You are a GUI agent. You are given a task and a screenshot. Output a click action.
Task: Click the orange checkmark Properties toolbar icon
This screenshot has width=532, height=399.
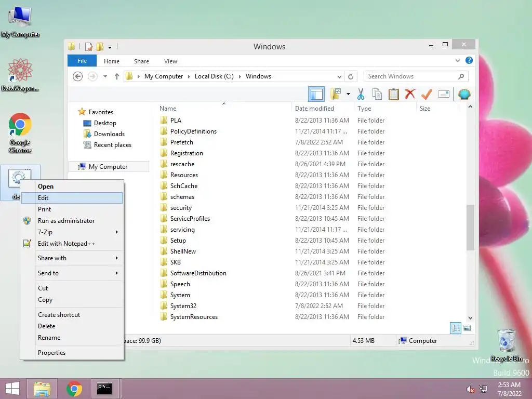click(427, 95)
